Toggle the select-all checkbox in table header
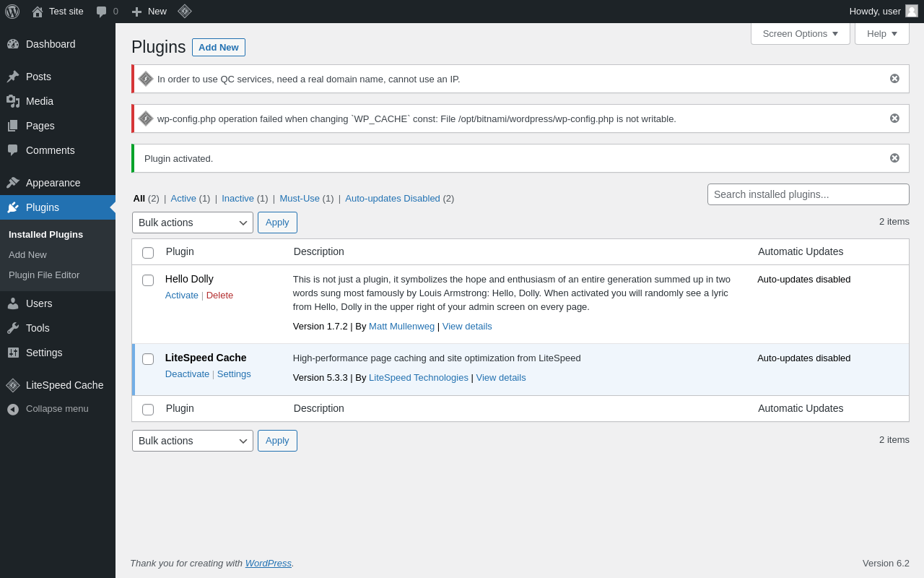This screenshot has height=578, width=924. [148, 253]
